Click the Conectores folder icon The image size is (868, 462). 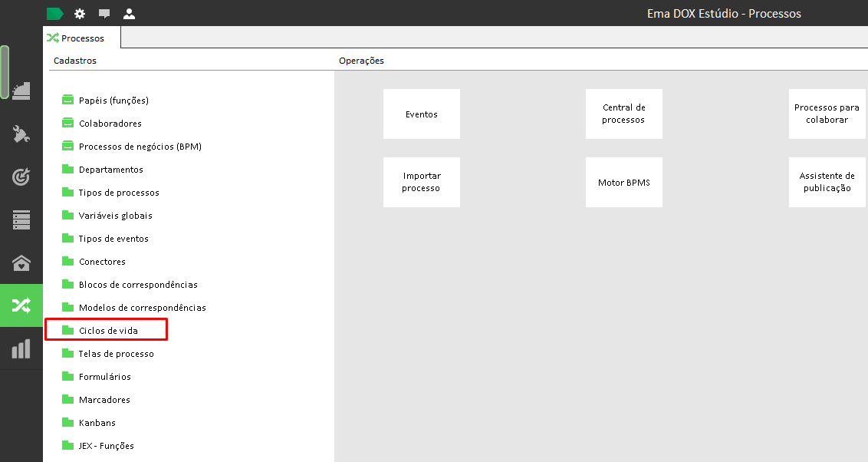click(x=67, y=261)
